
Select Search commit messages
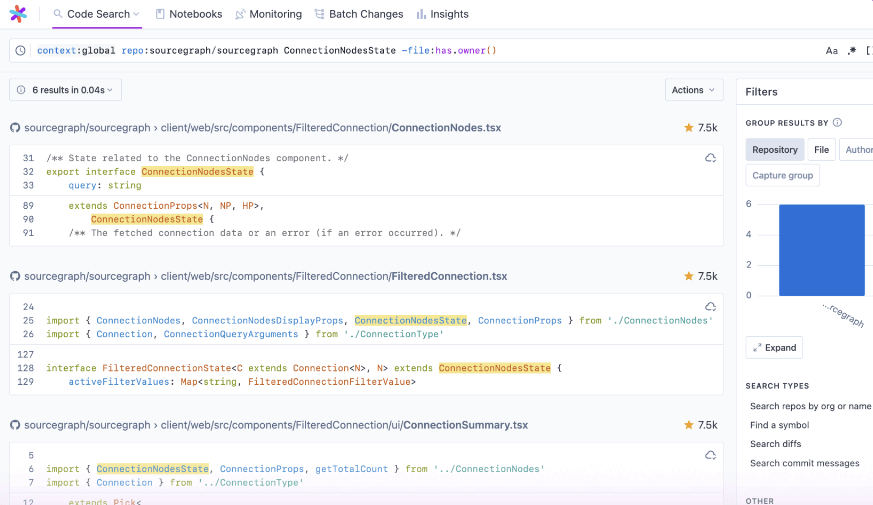click(805, 463)
